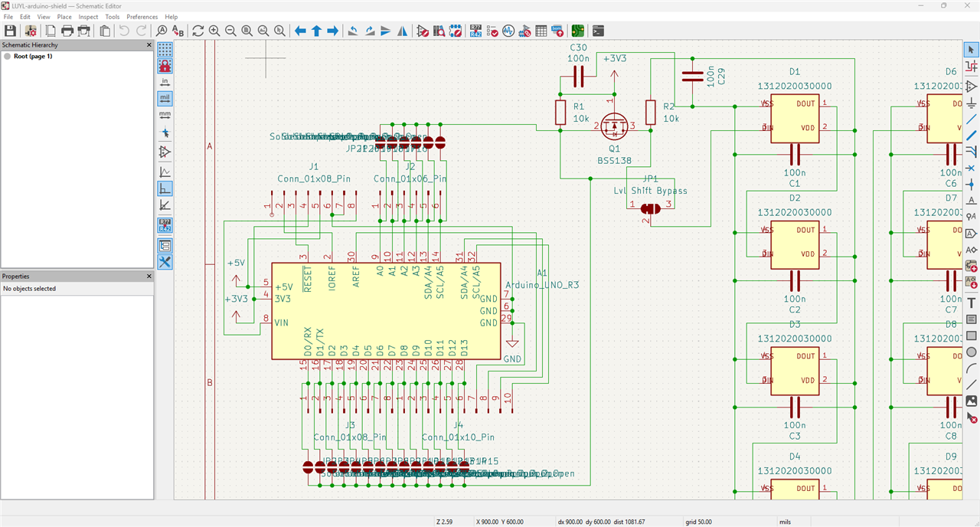The width and height of the screenshot is (980, 527).
Task: Select the Add Wire tool
Action: (971, 119)
